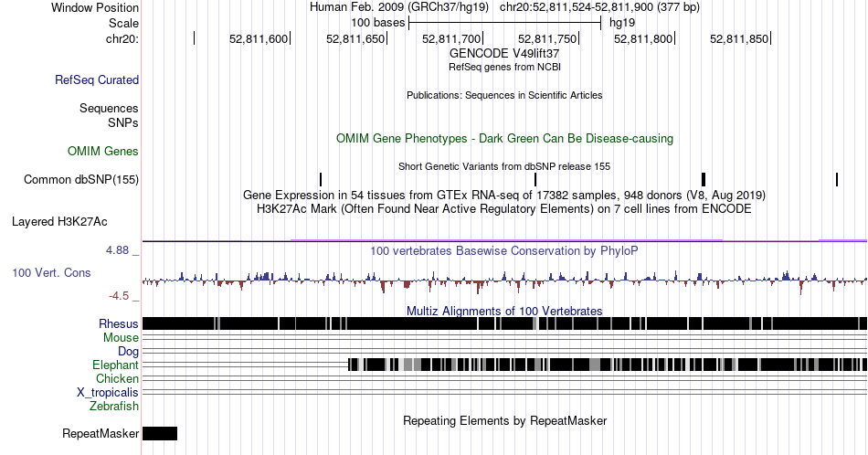This screenshot has height=455, width=868.
Task: Click the '100 bases' scale text
Action: pyautogui.click(x=378, y=23)
